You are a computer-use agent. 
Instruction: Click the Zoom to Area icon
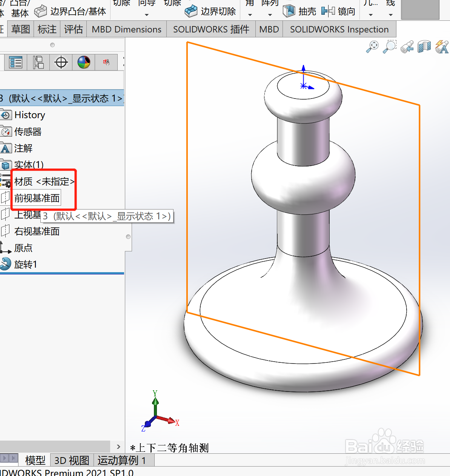pyautogui.click(x=389, y=47)
